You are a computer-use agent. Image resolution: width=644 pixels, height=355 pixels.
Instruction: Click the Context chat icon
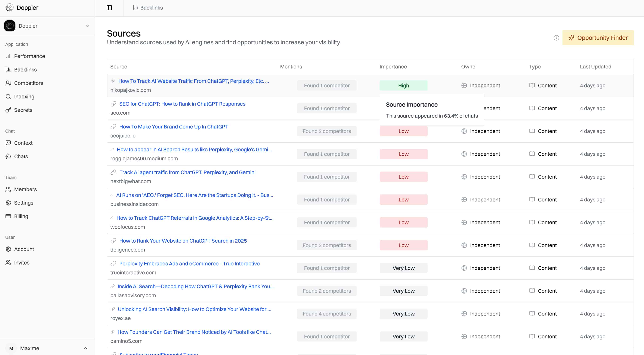tap(8, 143)
